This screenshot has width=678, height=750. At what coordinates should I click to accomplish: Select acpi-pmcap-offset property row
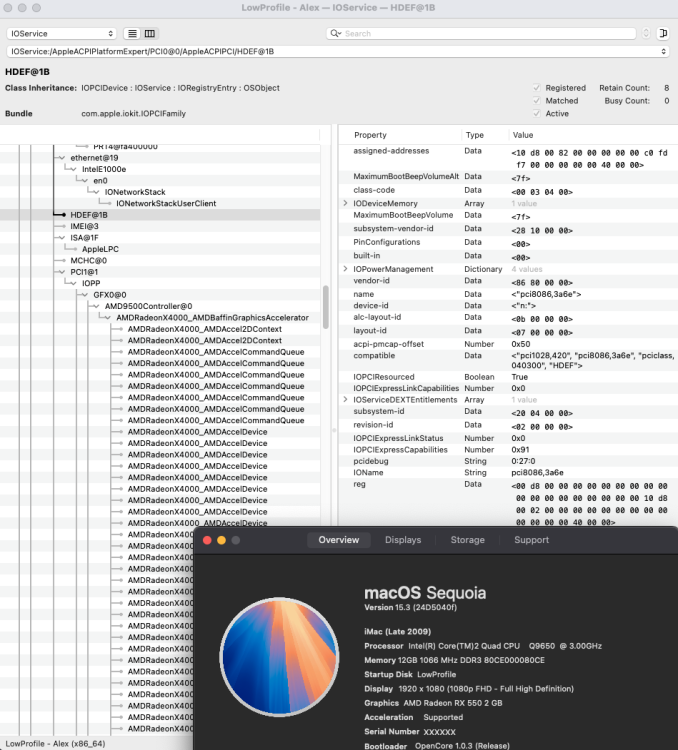pyautogui.click(x=508, y=344)
